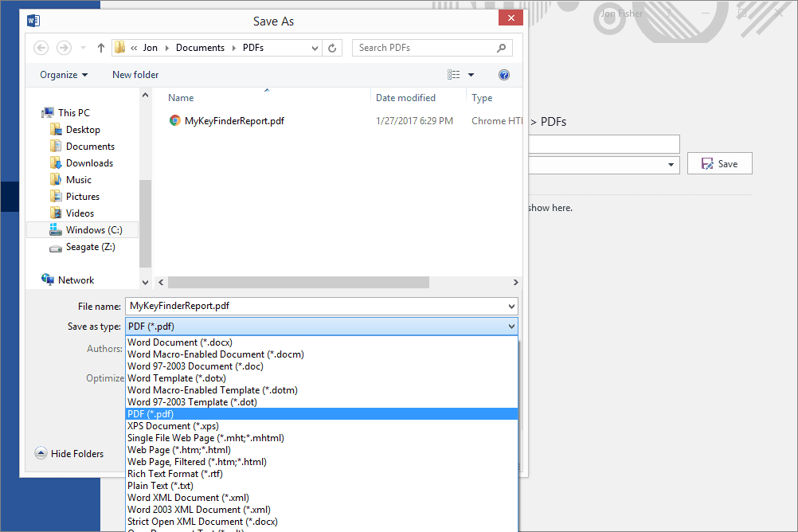Expand the address bar path dropdown
The image size is (798, 532).
315,48
